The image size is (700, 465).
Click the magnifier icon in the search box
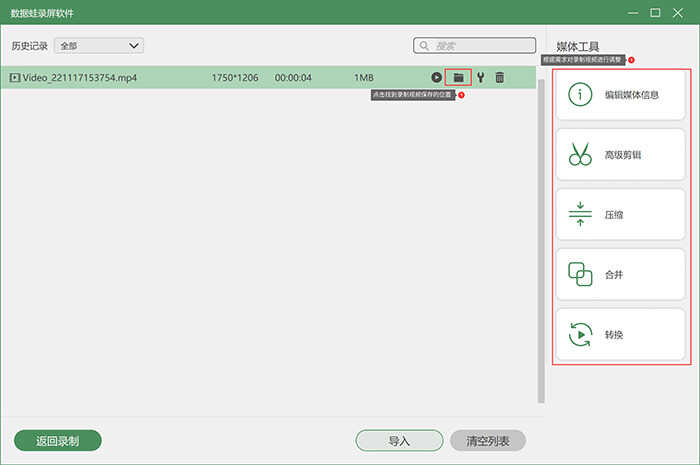coord(425,46)
